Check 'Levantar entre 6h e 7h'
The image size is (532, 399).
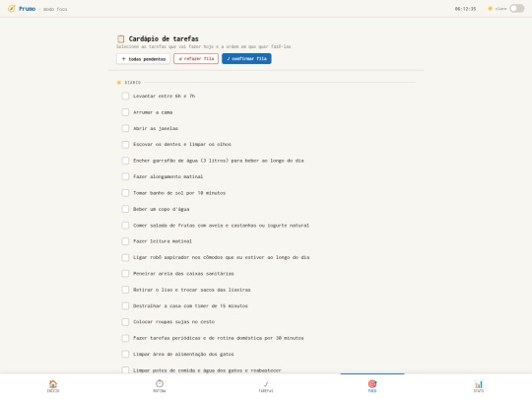click(x=125, y=96)
